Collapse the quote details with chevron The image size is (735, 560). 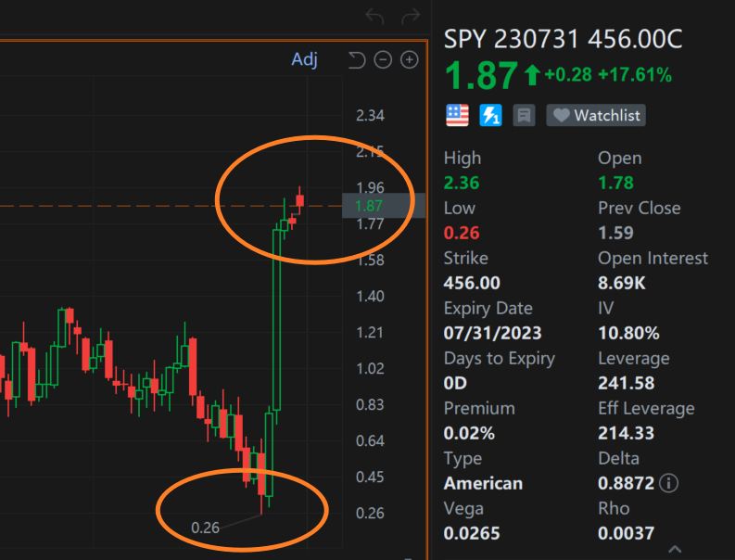point(675,549)
